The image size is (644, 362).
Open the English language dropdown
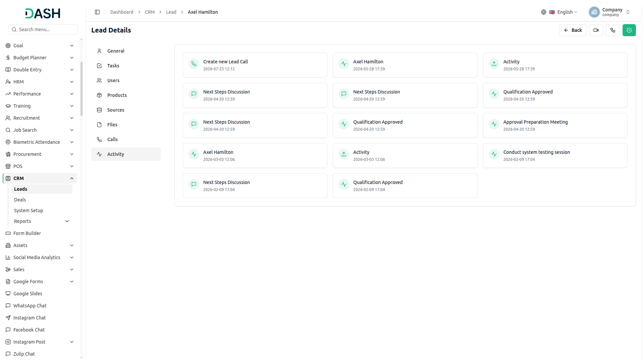click(563, 12)
